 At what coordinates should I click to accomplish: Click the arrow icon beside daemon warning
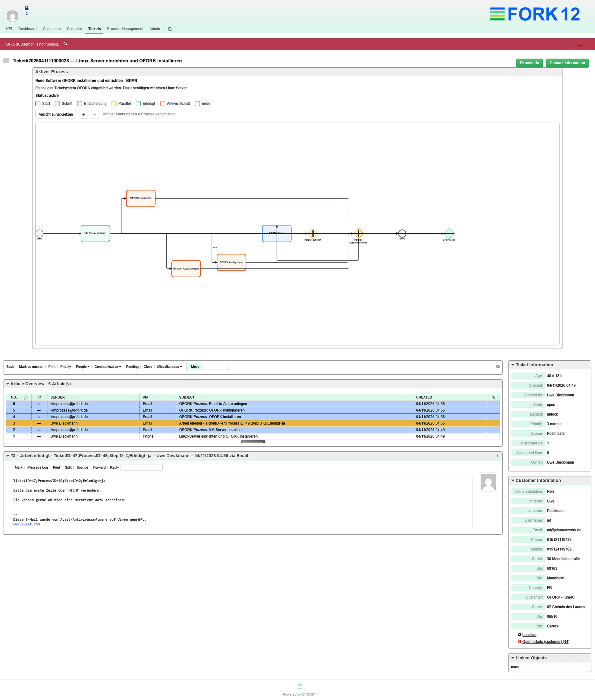[65, 44]
